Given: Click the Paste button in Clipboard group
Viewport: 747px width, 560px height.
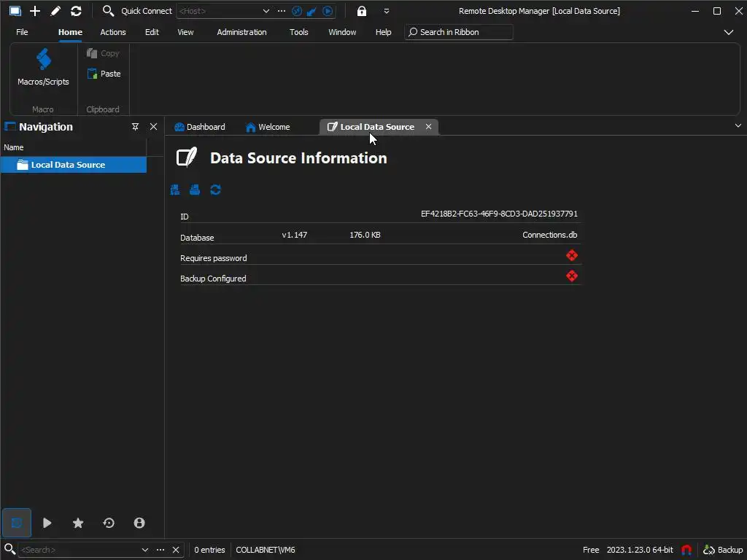Looking at the screenshot, I should tap(104, 74).
